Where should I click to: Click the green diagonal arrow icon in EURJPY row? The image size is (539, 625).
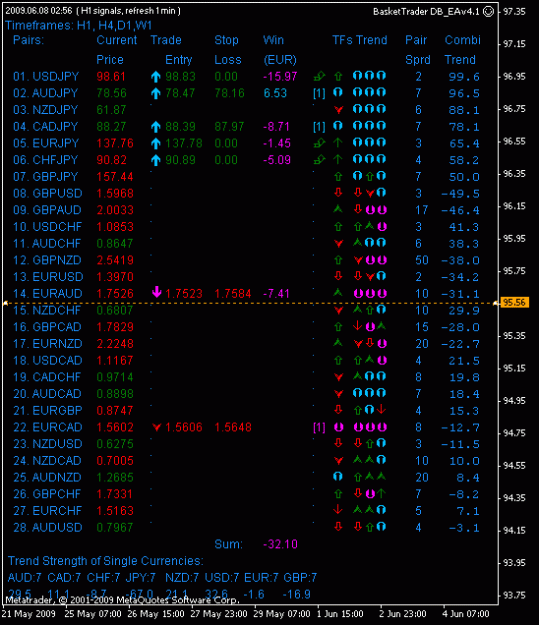click(x=319, y=142)
